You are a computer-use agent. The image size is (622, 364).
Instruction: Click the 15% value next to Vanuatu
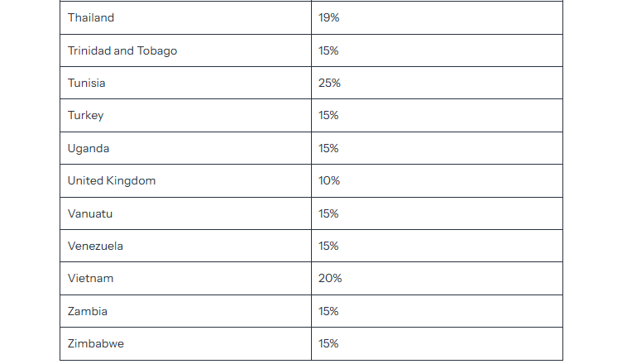coord(328,213)
